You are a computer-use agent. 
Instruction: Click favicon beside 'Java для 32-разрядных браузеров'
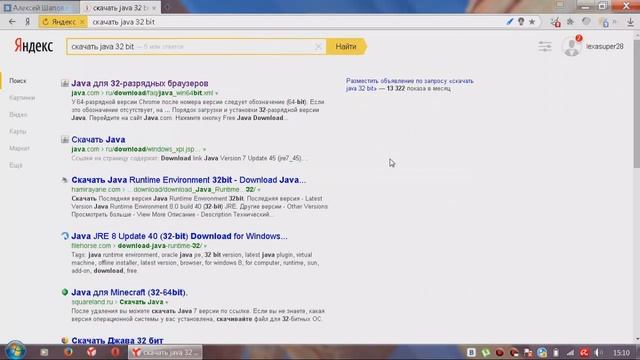coord(64,83)
